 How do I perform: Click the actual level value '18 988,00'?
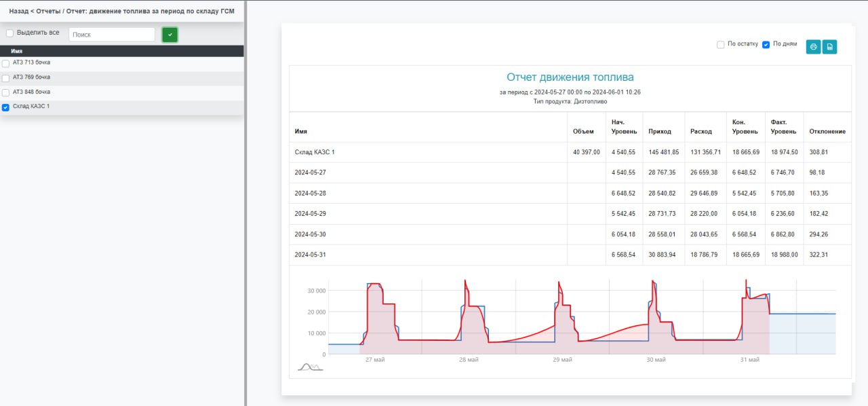785,255
